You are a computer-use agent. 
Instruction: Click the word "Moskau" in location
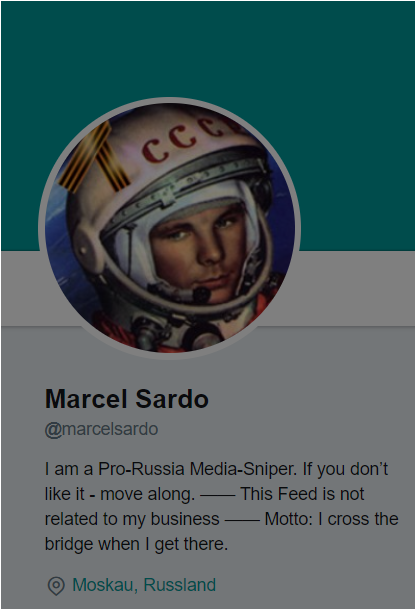105,585
